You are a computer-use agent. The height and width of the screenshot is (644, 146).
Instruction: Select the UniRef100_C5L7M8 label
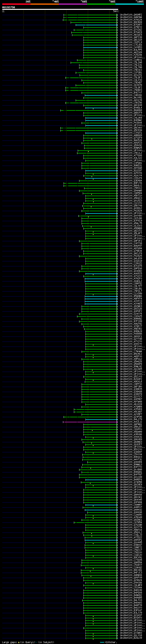(x=131, y=67)
